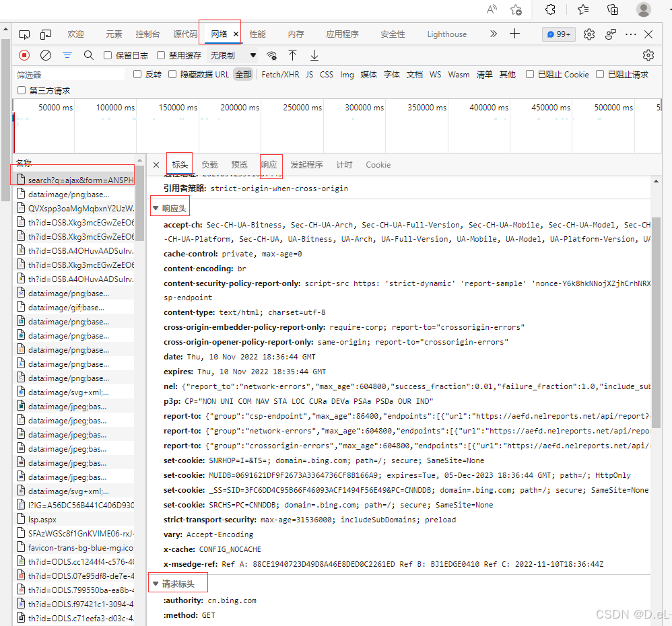Select the search?q=ajax request row
The height and width of the screenshot is (626, 672).
point(73,180)
